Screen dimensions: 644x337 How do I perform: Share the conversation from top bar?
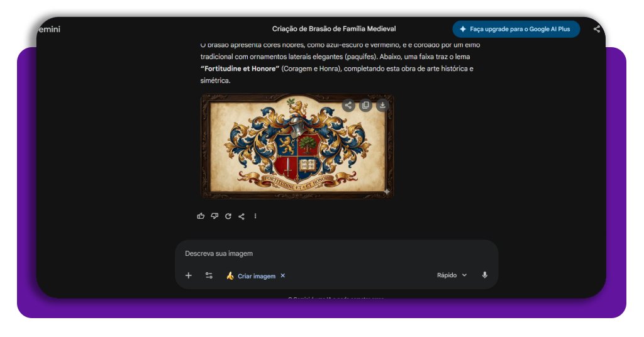click(597, 29)
